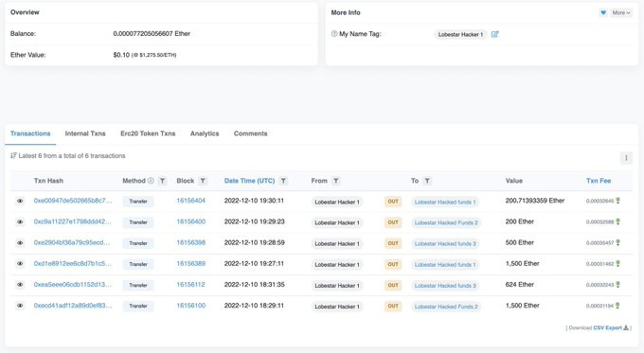Click the Transfer method badge in block 16156404 row

[138, 202]
